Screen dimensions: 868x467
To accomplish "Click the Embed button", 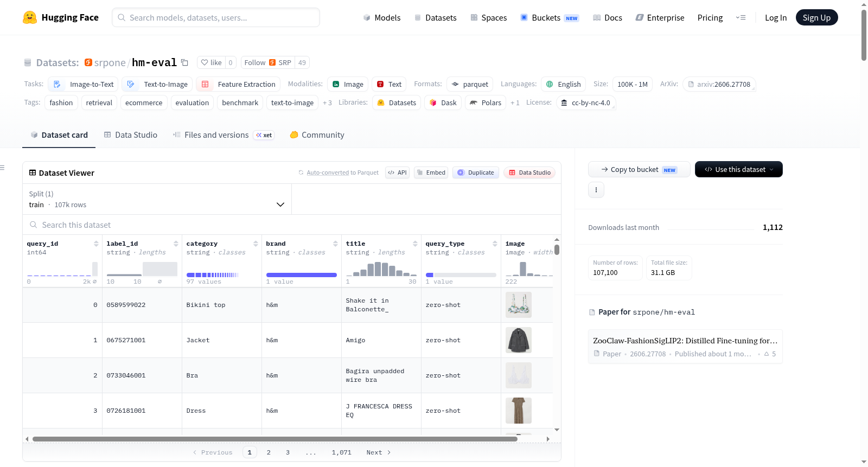I will click(x=431, y=172).
